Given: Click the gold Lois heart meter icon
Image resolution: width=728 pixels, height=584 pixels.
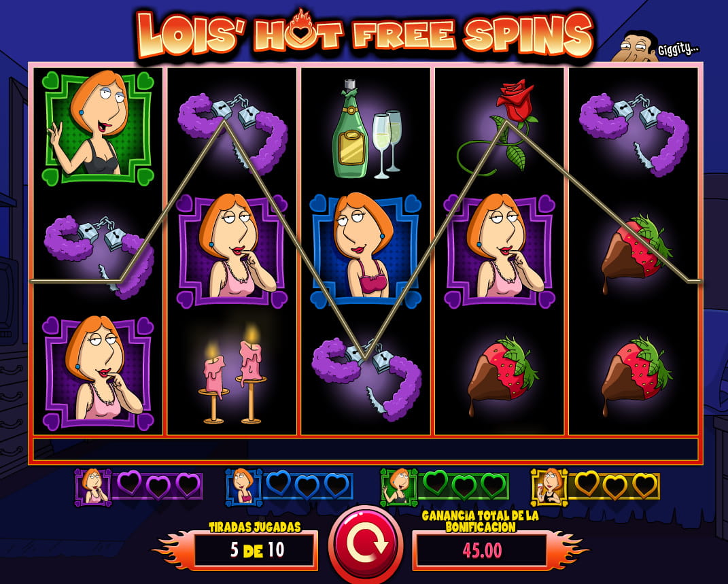Looking at the screenshot, I should [549, 487].
